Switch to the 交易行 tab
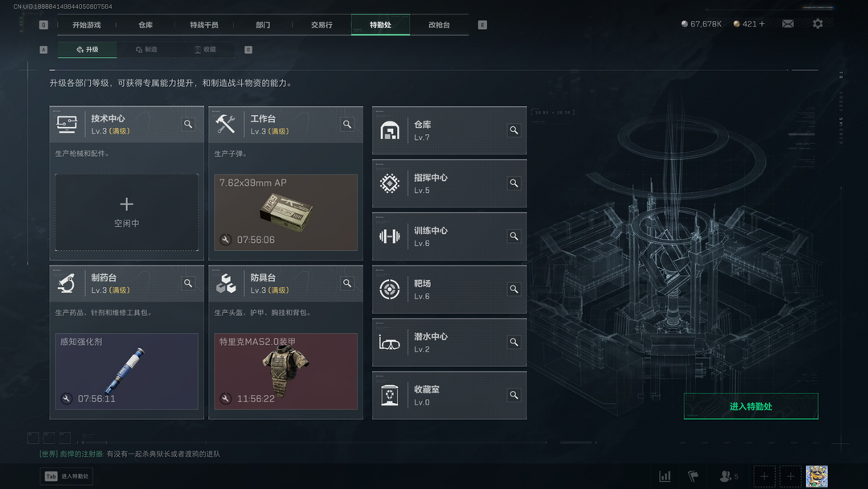868x489 pixels. point(321,25)
